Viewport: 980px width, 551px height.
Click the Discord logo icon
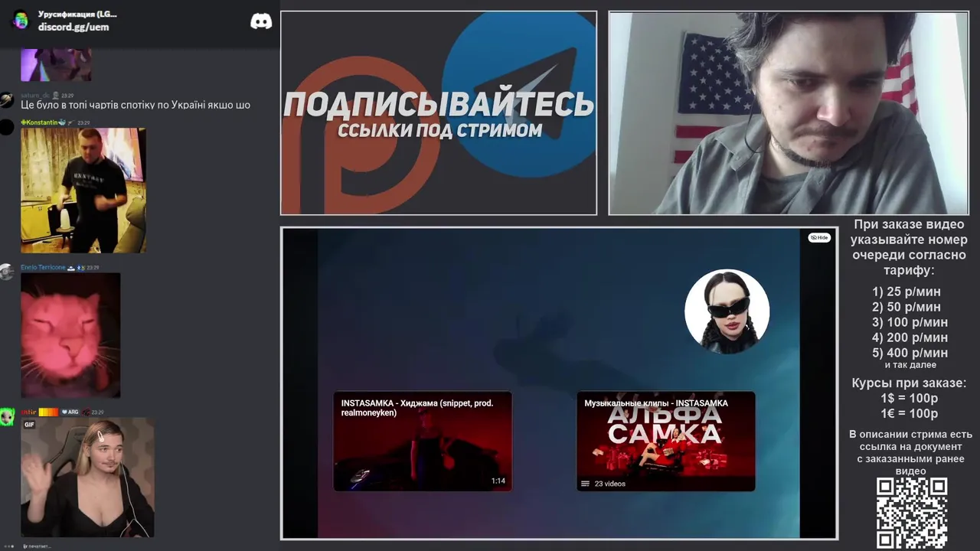coord(261,21)
